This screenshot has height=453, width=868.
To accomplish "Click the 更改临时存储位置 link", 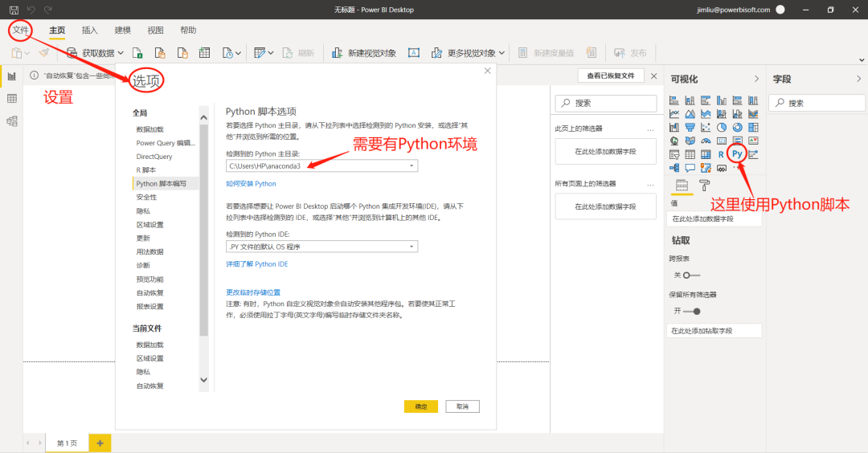I will pos(253,292).
